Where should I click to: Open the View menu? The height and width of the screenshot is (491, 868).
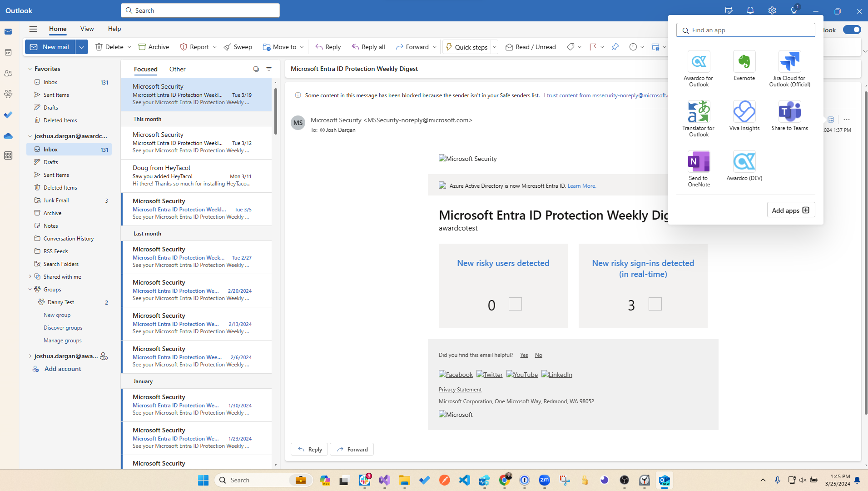coord(87,29)
